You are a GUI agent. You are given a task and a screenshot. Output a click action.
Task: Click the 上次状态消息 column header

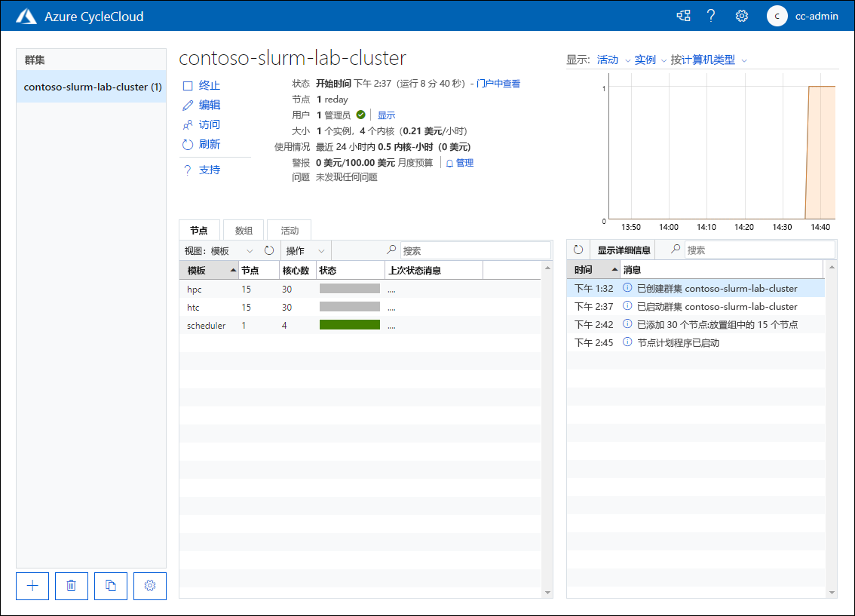[434, 271]
